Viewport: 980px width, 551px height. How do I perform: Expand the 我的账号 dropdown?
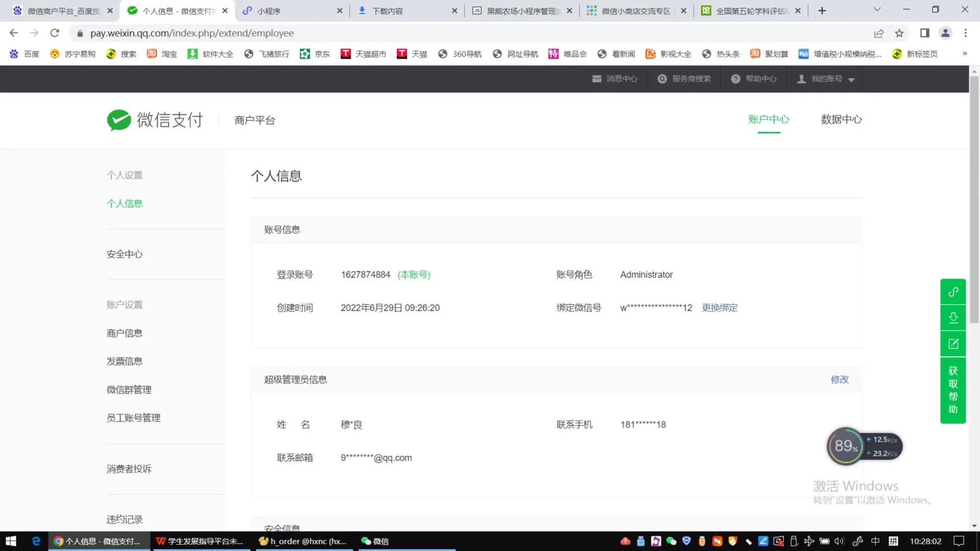pyautogui.click(x=851, y=79)
